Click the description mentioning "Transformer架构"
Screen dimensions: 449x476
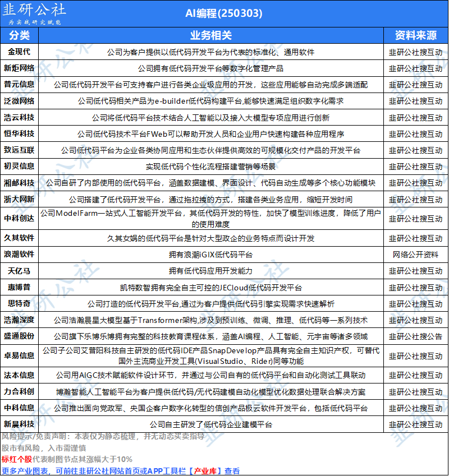[210, 320]
